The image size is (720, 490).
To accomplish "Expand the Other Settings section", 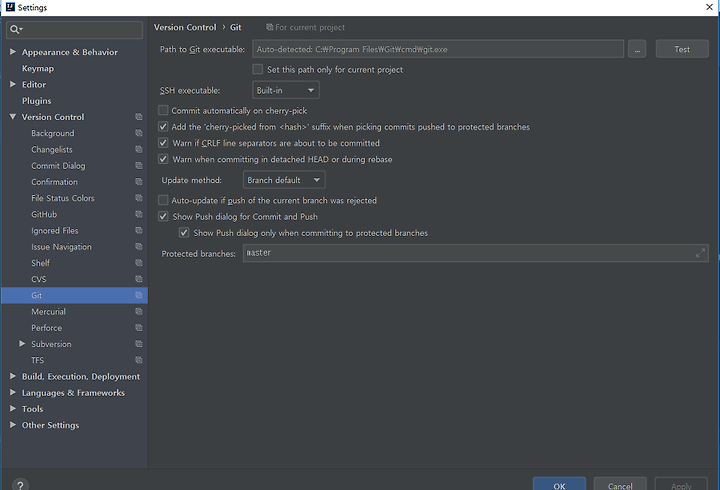I will (x=13, y=425).
